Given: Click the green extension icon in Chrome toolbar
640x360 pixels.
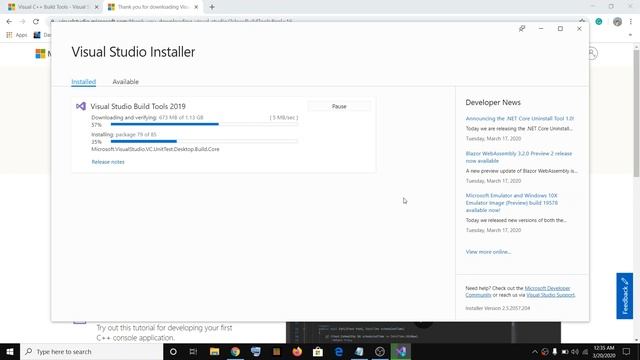Looking at the screenshot, I should [x=599, y=22].
